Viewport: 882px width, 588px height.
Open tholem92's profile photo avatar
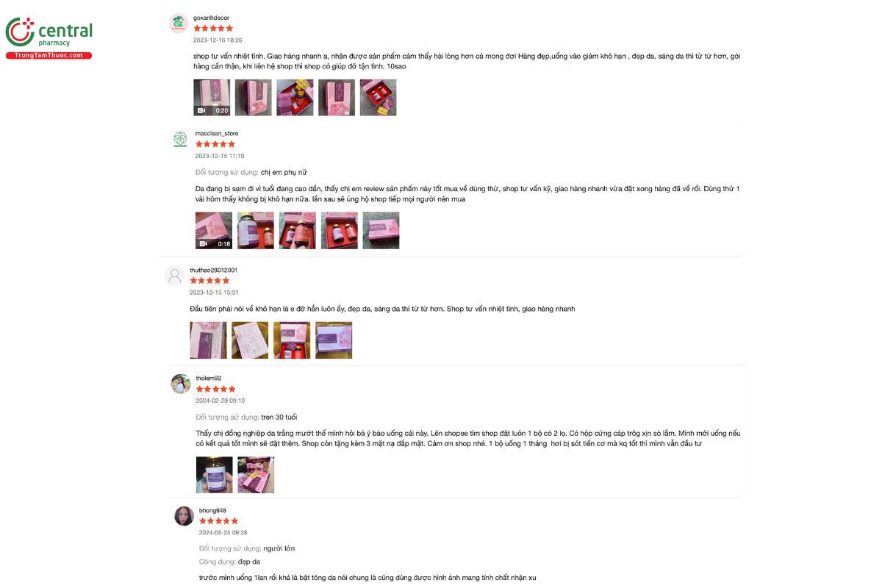(181, 384)
